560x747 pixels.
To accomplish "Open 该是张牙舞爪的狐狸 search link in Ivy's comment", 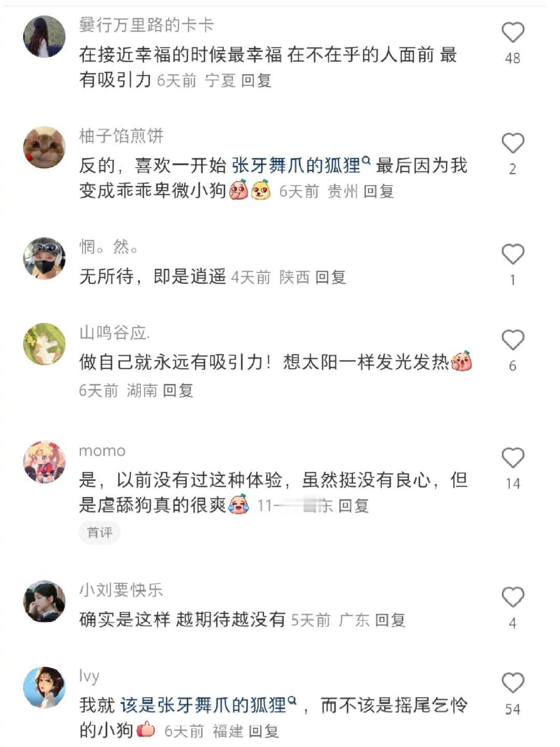I will pyautogui.click(x=208, y=705).
